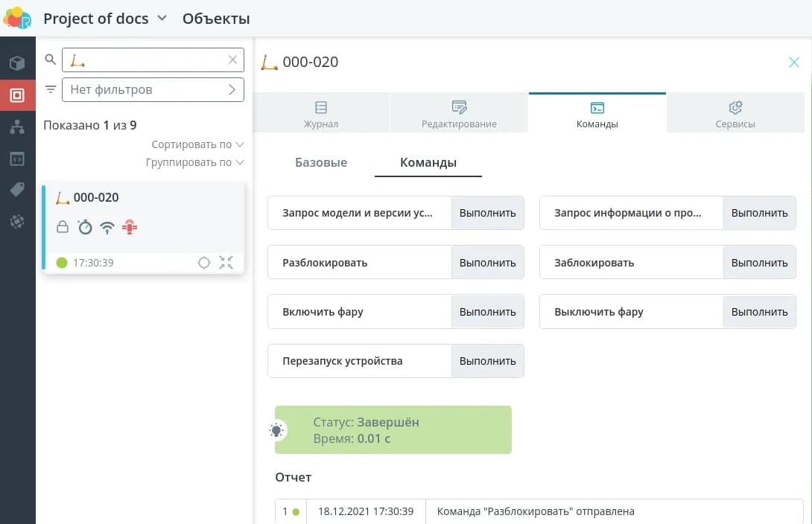
Task: Open the hierarchy tree icon in sidebar
Action: point(17,127)
